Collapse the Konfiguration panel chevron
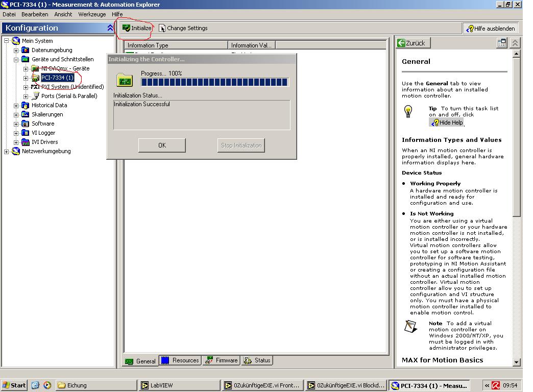Viewport: 533px width, 392px height. point(110,28)
